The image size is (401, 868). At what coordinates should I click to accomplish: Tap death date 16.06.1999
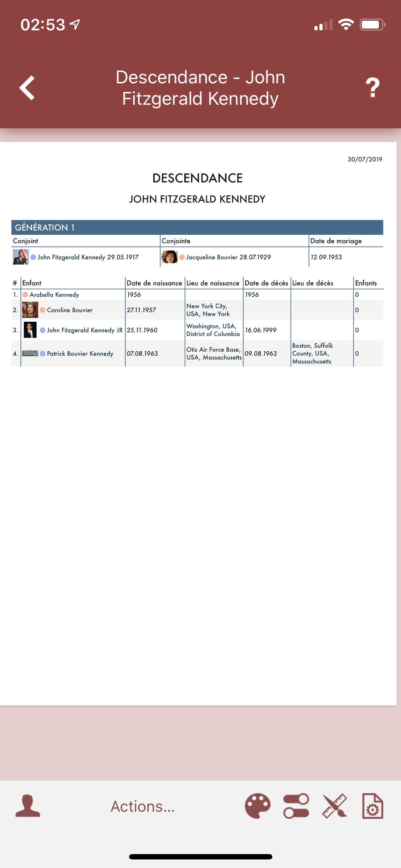261,330
